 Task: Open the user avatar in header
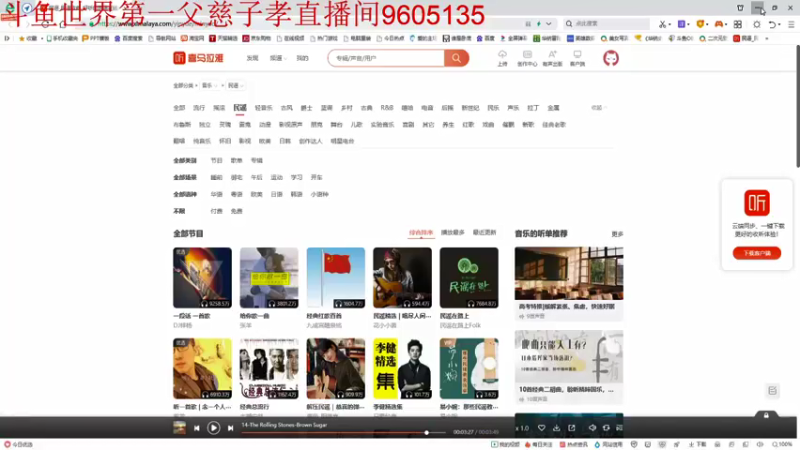tap(611, 58)
